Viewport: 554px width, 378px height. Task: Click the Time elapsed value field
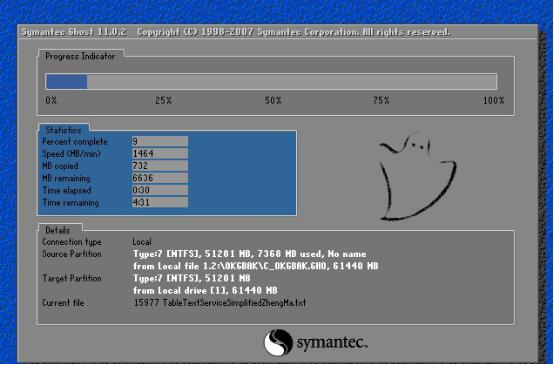pos(160,190)
